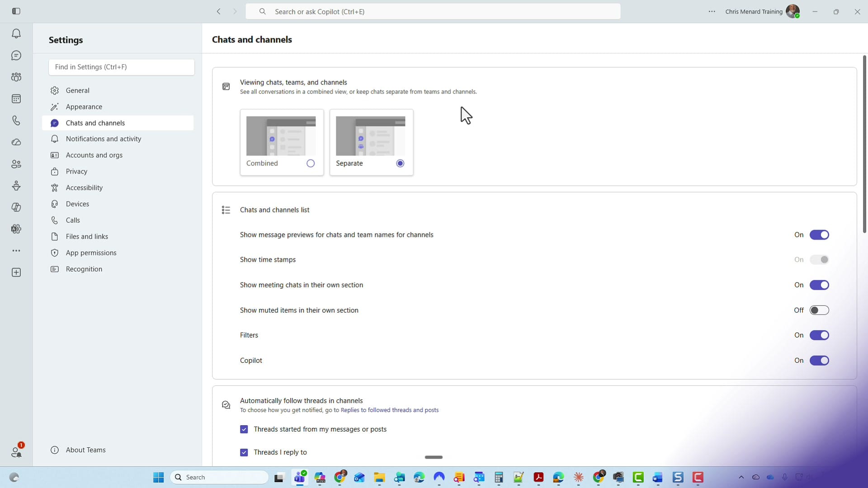The height and width of the screenshot is (488, 868).
Task: Open General settings
Action: (x=118, y=90)
